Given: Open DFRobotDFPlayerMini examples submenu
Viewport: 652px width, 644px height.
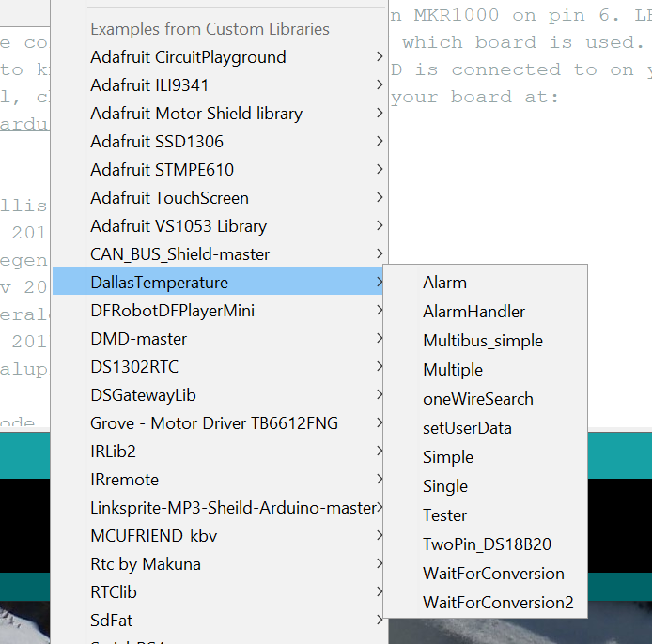Looking at the screenshot, I should 220,311.
